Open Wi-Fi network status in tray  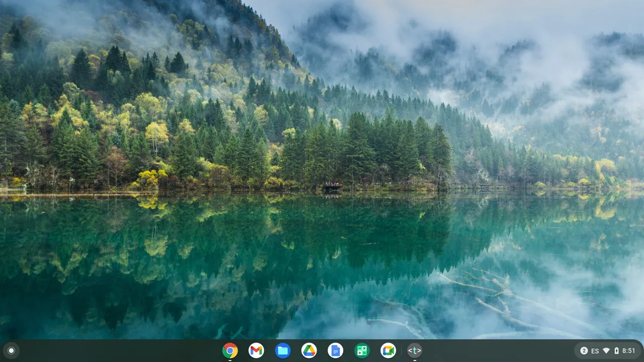606,350
